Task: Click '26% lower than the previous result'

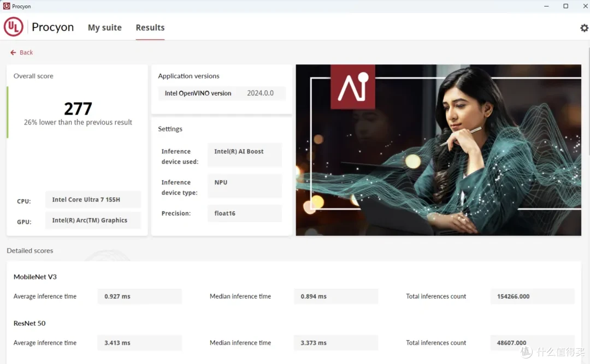Action: (78, 122)
